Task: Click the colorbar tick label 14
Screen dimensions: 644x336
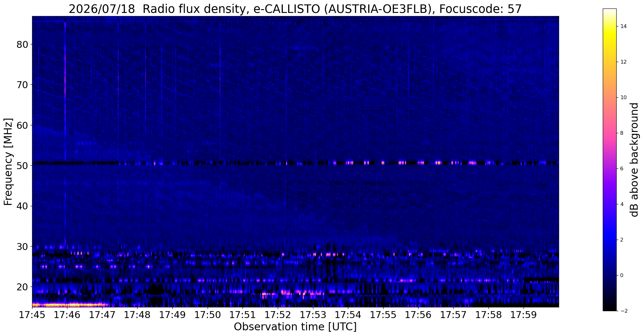Action: (x=623, y=26)
